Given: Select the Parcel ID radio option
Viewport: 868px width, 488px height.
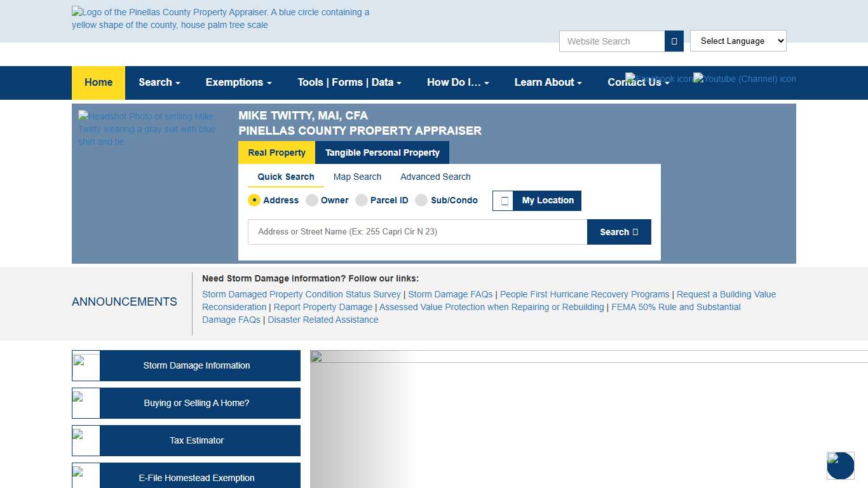Looking at the screenshot, I should coord(362,200).
